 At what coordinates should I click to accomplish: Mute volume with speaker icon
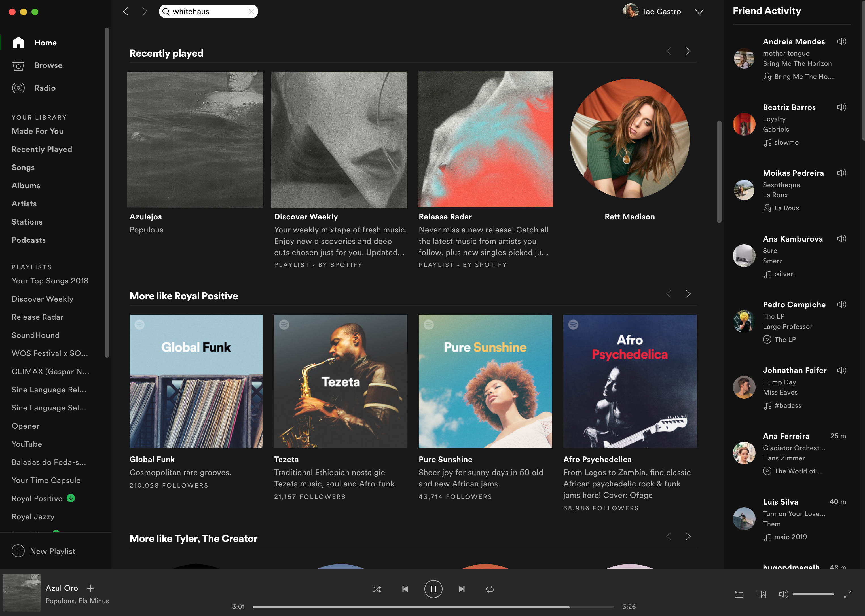tap(783, 594)
